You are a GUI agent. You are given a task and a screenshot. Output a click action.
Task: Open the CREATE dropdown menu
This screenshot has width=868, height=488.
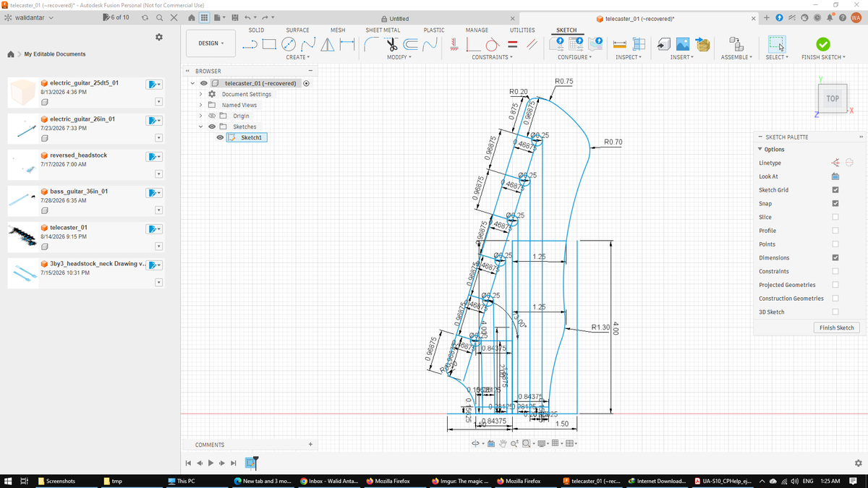point(297,57)
